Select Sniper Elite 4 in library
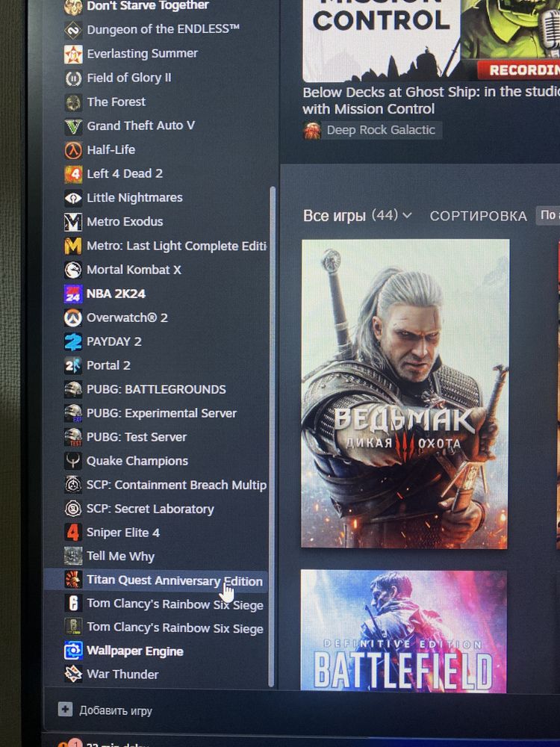Viewport: 560px width, 747px height. pos(123,533)
